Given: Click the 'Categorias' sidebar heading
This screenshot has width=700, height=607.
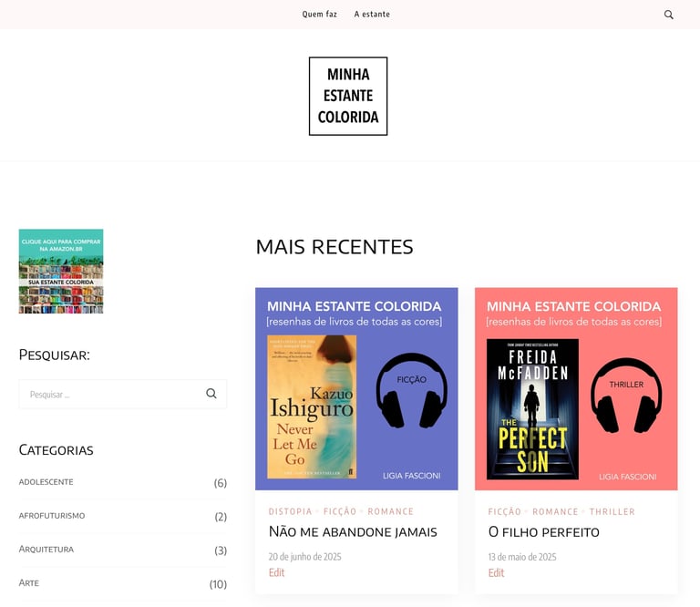Looking at the screenshot, I should (57, 450).
